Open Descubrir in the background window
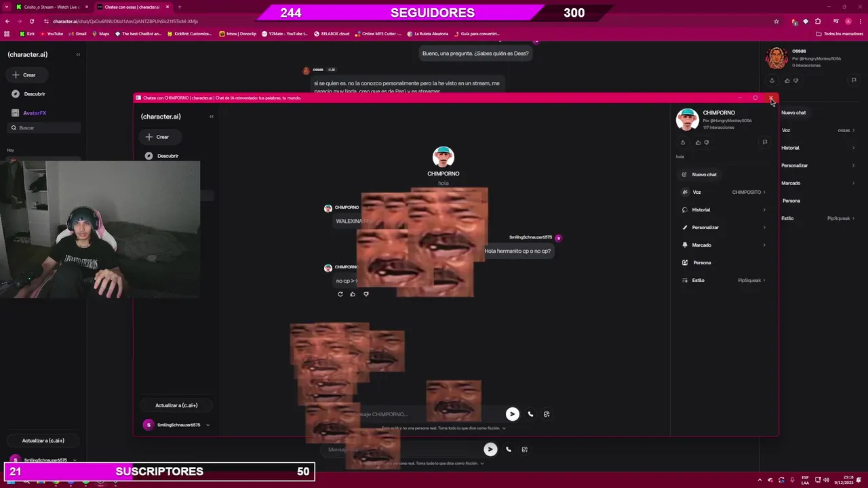Image resolution: width=868 pixels, height=488 pixels. pos(28,94)
